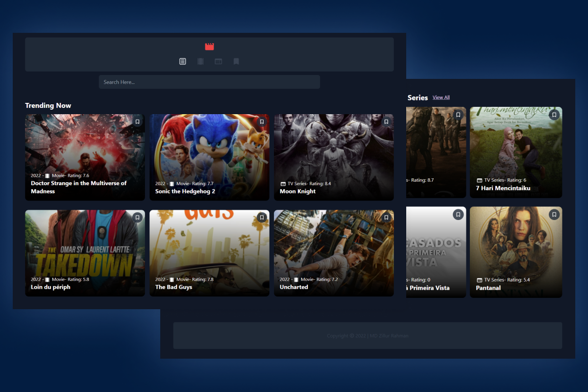The height and width of the screenshot is (392, 588).
Task: Select the 'Uncharted' title text
Action: coord(294,287)
